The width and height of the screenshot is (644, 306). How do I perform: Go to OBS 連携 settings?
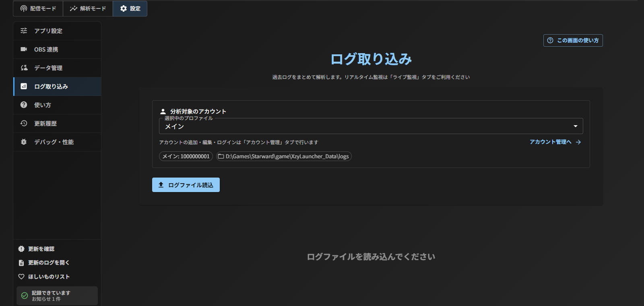coord(57,50)
